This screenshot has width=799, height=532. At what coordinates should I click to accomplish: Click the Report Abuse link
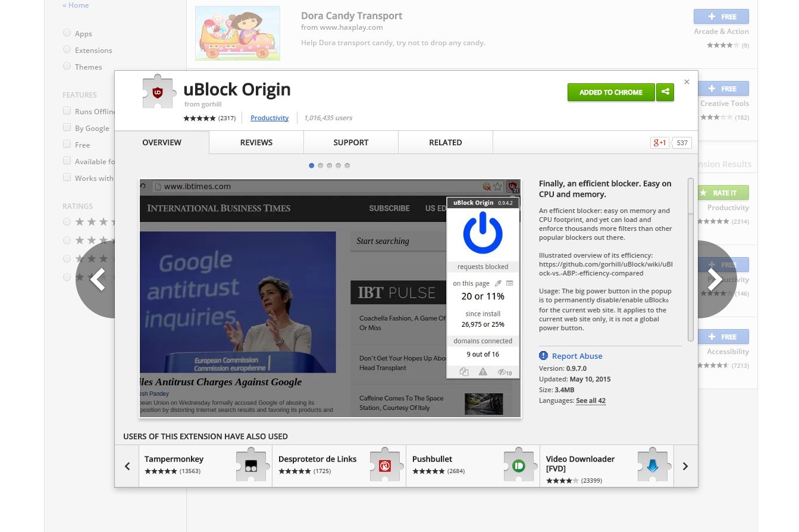tap(577, 356)
